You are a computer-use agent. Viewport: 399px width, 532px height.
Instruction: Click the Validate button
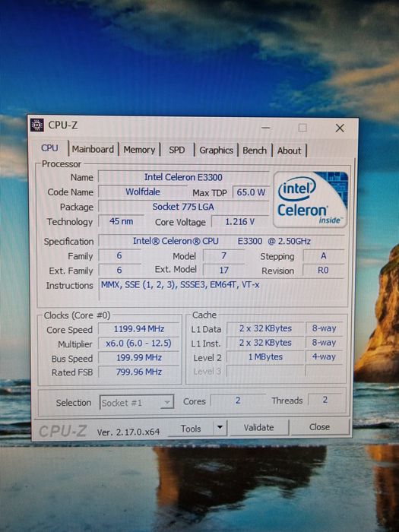[x=258, y=427]
